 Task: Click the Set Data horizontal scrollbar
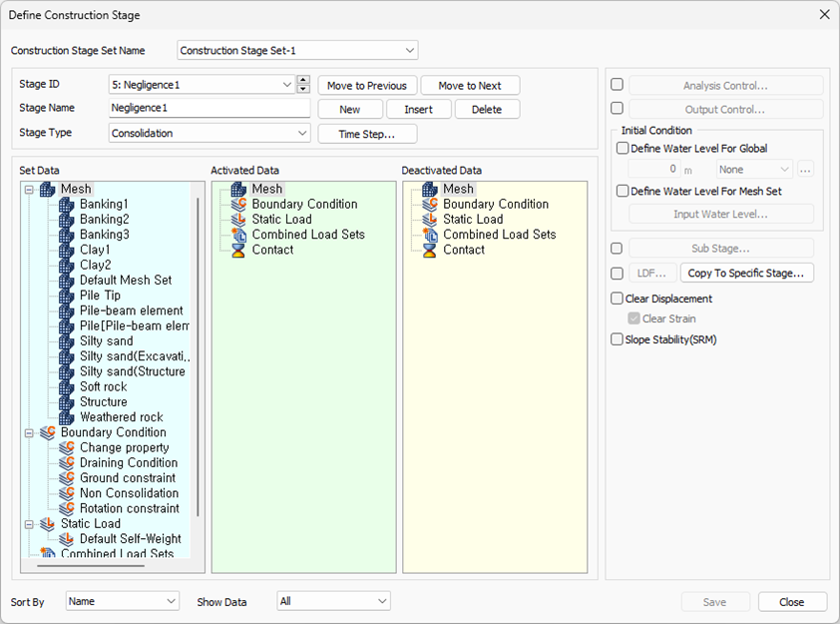click(x=91, y=565)
